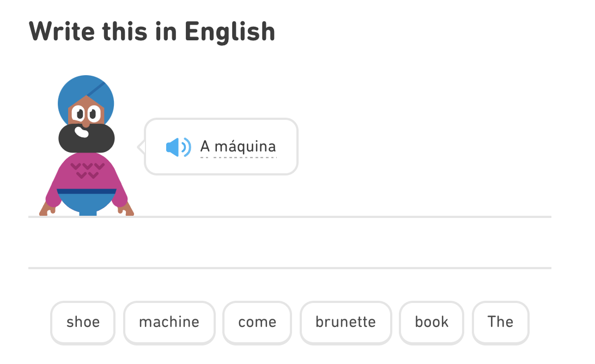Show hint for the word 'A'
The width and height of the screenshot is (595, 364).
tap(205, 146)
